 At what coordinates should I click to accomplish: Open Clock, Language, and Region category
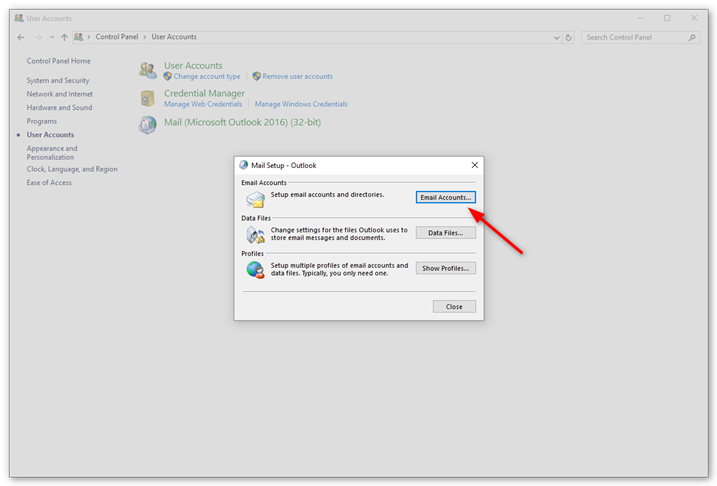coord(72,169)
